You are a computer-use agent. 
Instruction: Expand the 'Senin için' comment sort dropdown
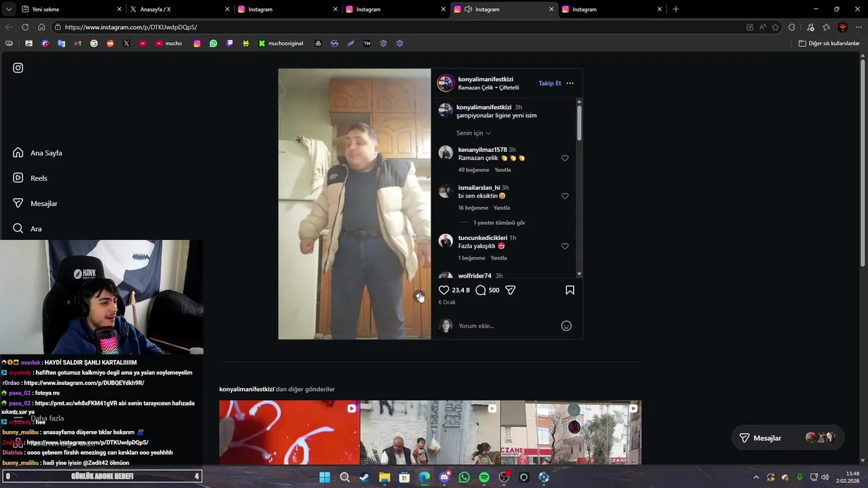click(473, 133)
